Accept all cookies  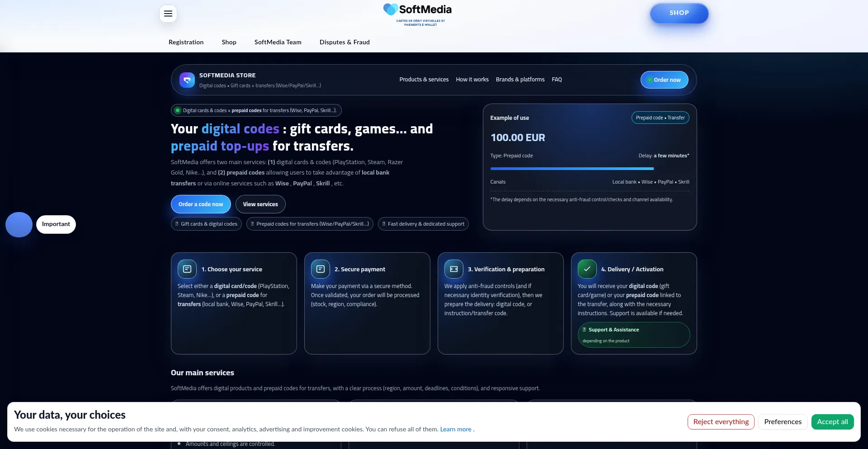833,422
